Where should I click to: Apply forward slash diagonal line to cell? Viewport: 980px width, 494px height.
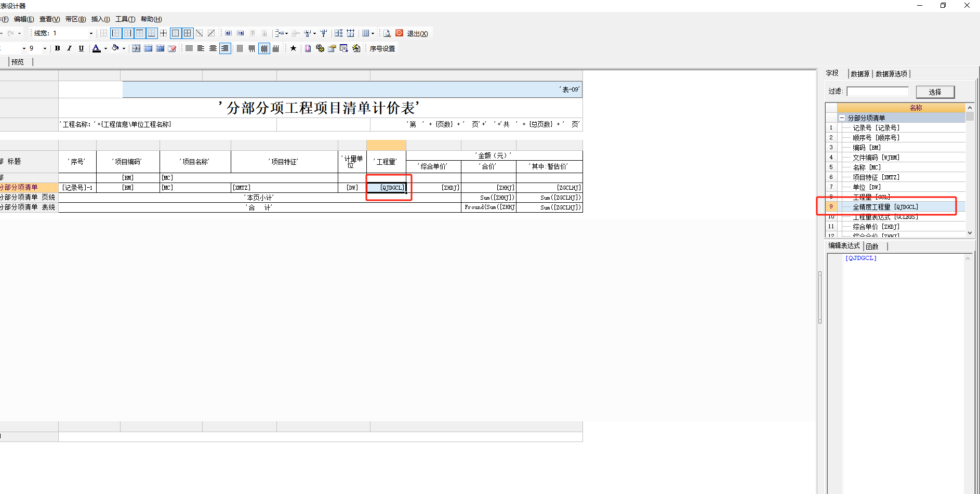point(211,33)
